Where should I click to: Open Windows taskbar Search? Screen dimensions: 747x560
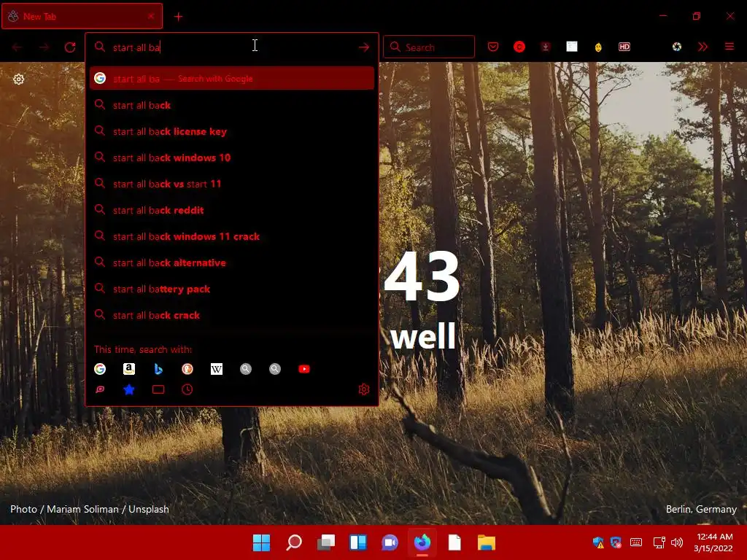point(293,542)
